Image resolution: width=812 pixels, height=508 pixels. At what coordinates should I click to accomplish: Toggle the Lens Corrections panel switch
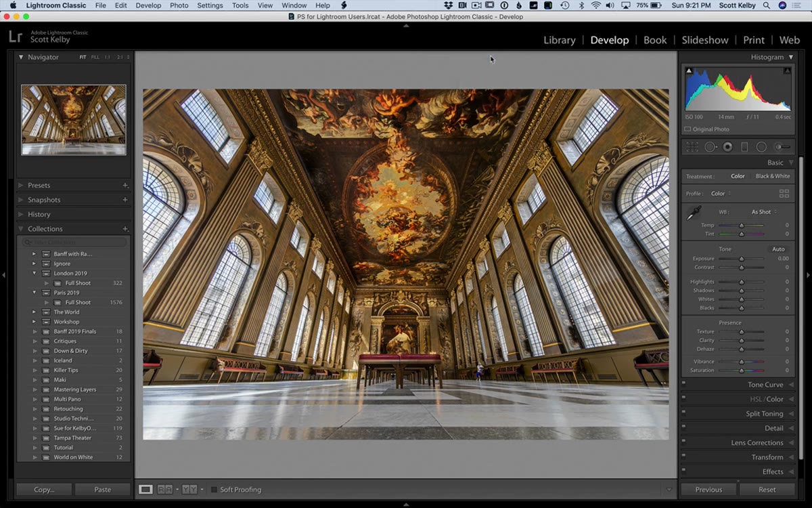[x=684, y=442]
